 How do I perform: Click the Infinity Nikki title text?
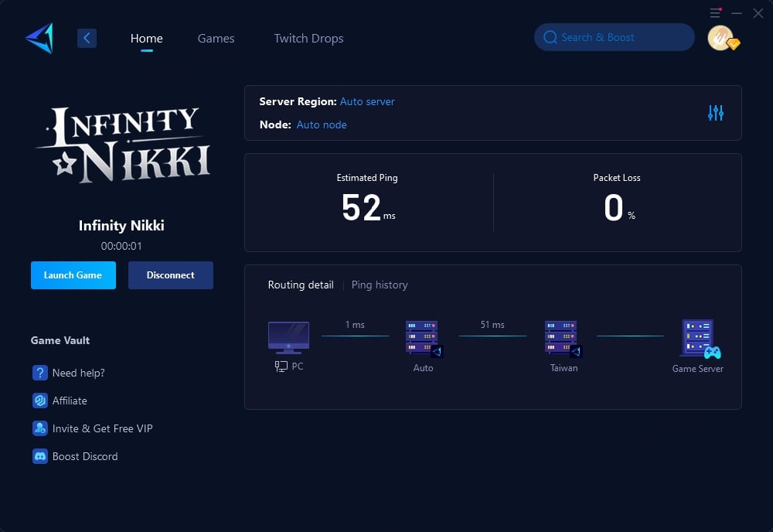122,226
